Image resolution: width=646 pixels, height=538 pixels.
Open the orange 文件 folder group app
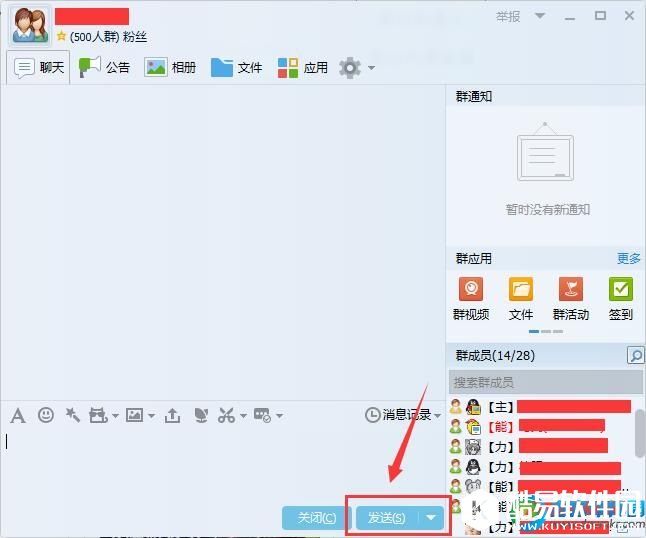coord(521,299)
